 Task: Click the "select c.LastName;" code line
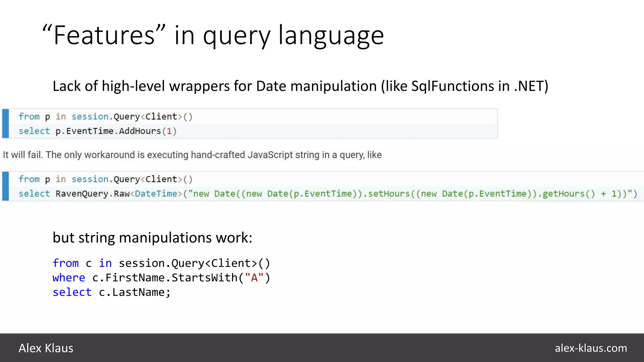pyautogui.click(x=111, y=292)
